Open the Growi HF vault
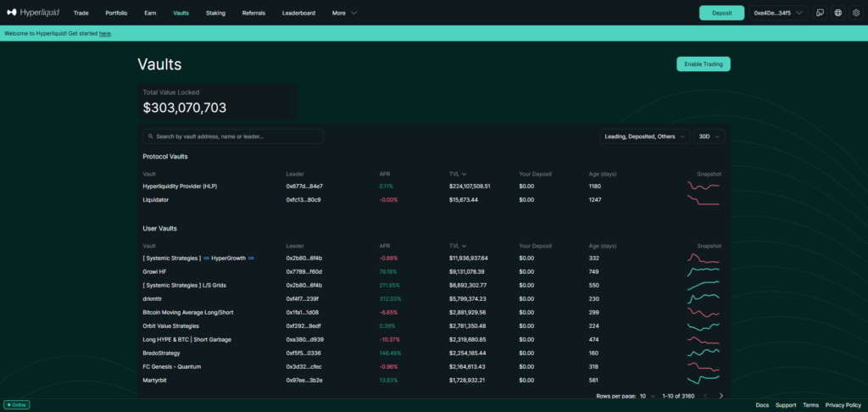This screenshot has width=868, height=412. (154, 272)
